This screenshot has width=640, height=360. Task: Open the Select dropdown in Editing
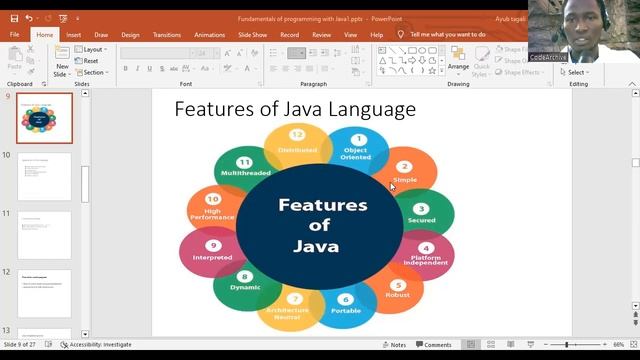575,72
